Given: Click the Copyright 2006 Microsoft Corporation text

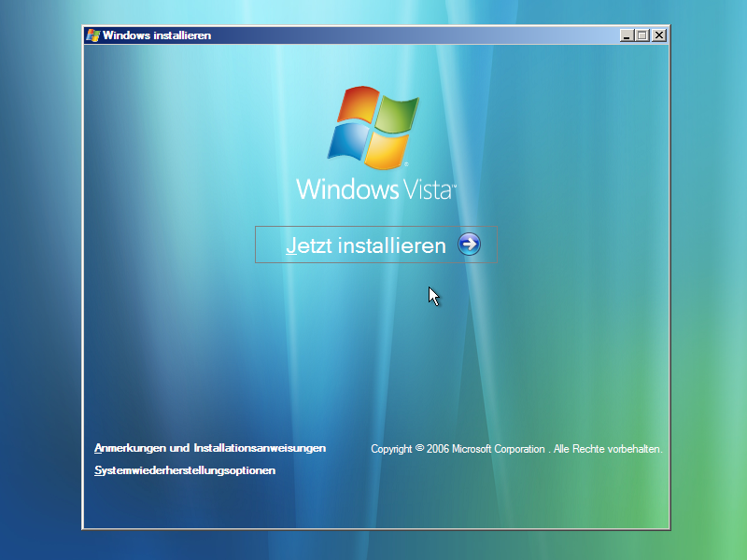Looking at the screenshot, I should 516,449.
